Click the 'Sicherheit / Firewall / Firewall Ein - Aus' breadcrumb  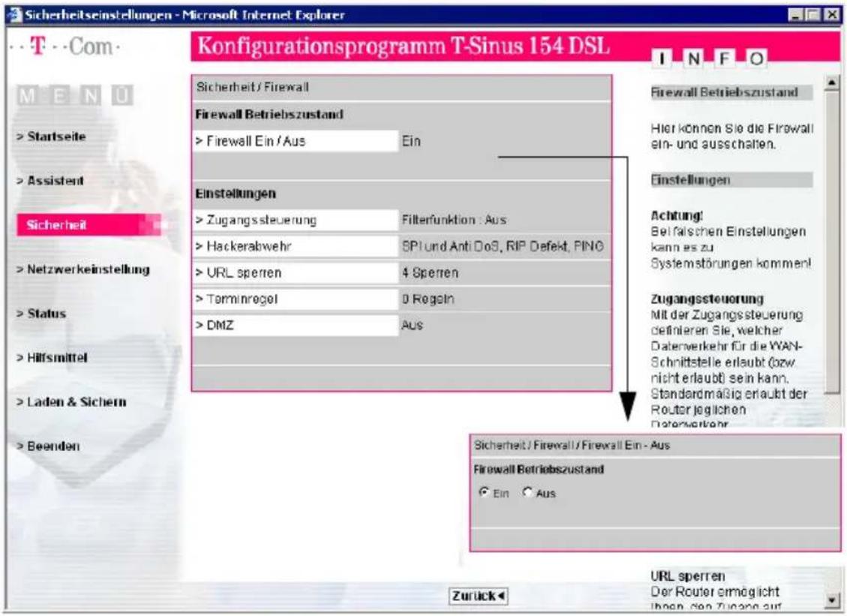point(572,445)
